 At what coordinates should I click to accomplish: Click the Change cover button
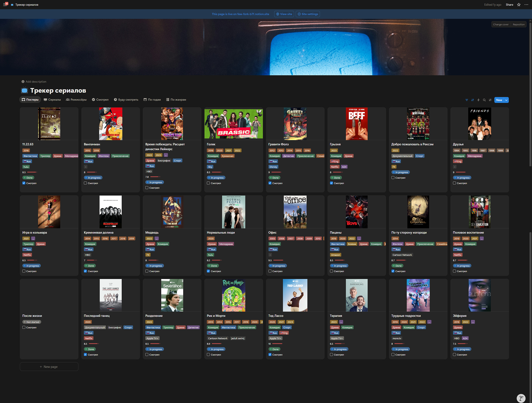(x=500, y=24)
